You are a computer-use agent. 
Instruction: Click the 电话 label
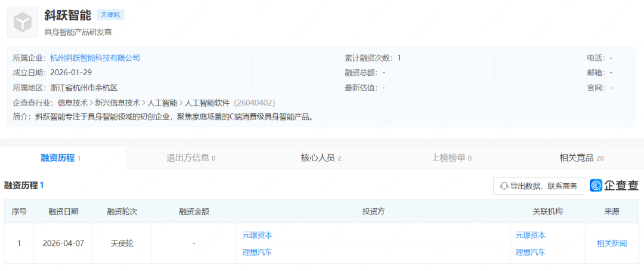coord(596,58)
